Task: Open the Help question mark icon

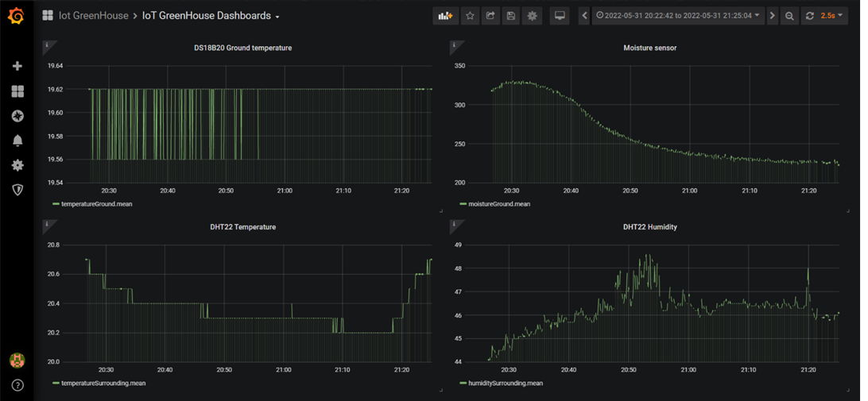Action: pos(17,385)
